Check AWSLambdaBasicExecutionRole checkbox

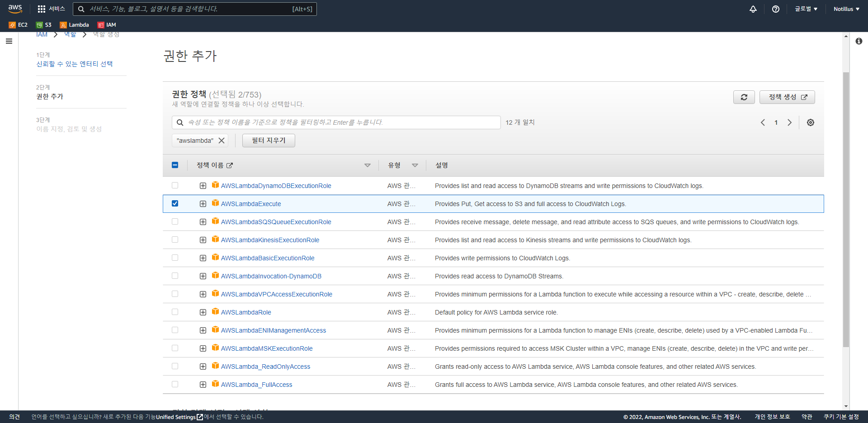(x=175, y=258)
